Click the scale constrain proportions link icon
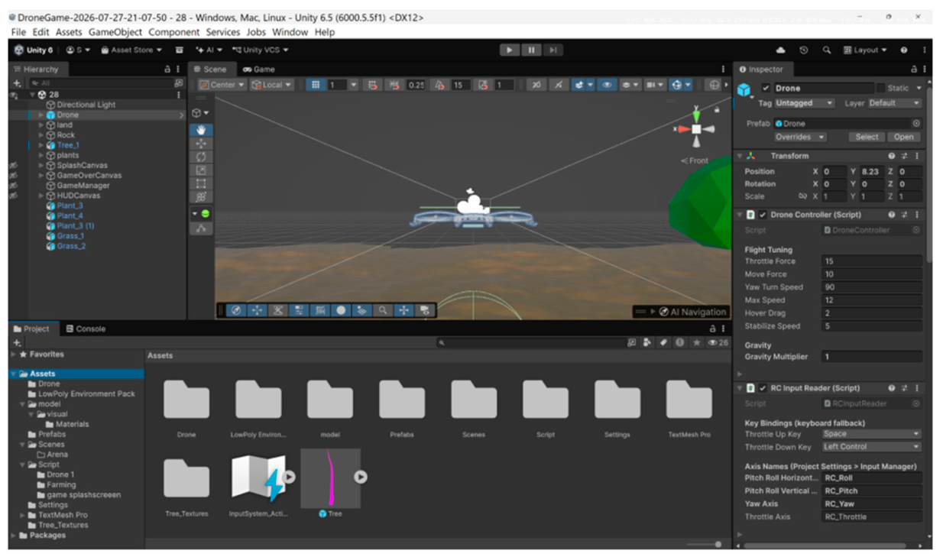 tap(802, 196)
